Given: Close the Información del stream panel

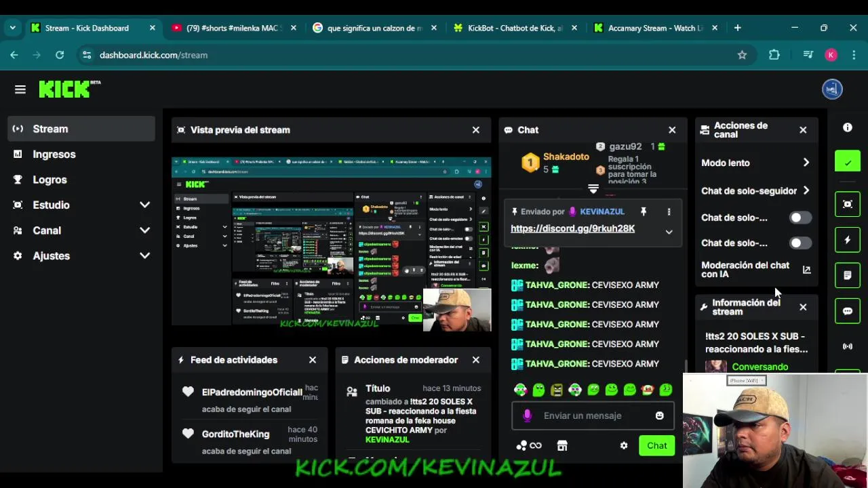Looking at the screenshot, I should coord(803,307).
